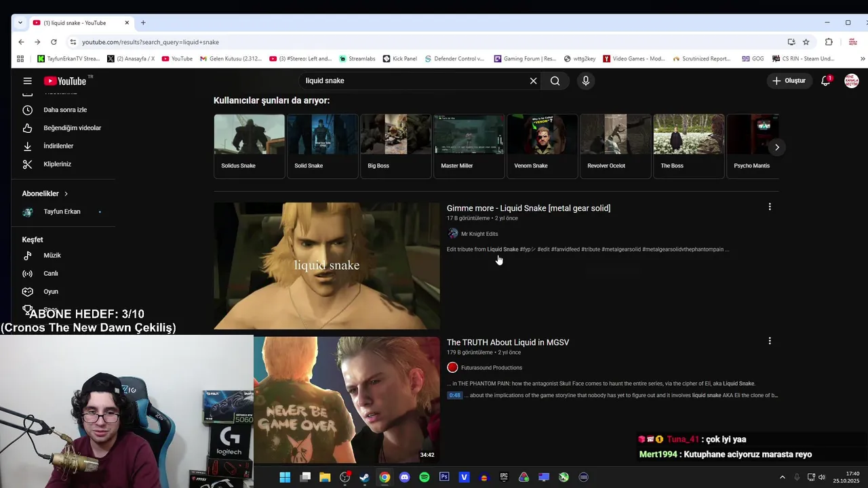
Task: Select the Big Boss suggestion card
Action: point(396,146)
